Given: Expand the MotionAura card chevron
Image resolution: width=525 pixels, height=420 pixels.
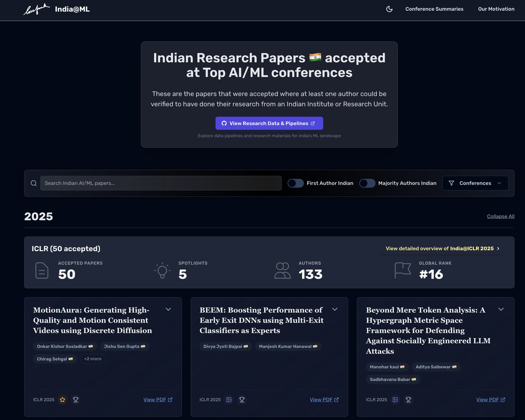Looking at the screenshot, I should (x=168, y=309).
